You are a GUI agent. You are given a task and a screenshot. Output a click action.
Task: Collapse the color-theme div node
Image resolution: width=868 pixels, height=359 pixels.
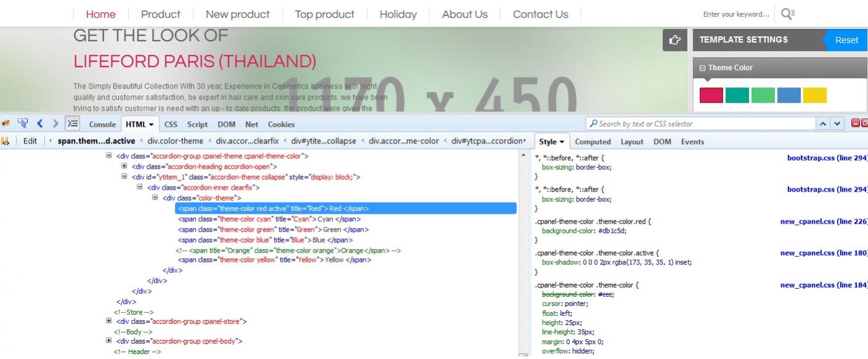click(x=155, y=198)
